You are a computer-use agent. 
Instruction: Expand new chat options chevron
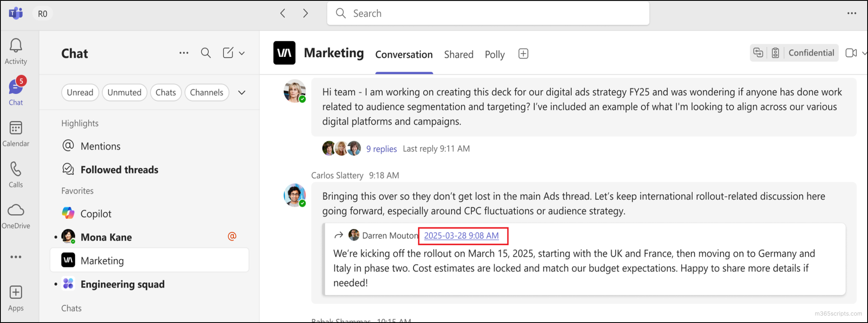point(242,53)
